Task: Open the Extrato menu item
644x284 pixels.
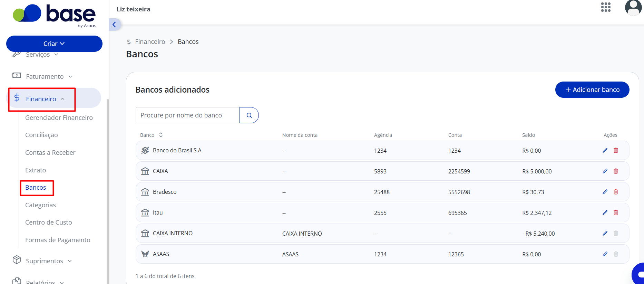Action: pos(36,170)
